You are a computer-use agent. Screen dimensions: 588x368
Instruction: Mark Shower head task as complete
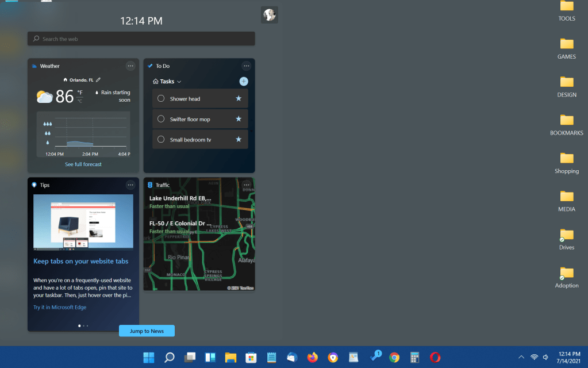click(x=161, y=98)
